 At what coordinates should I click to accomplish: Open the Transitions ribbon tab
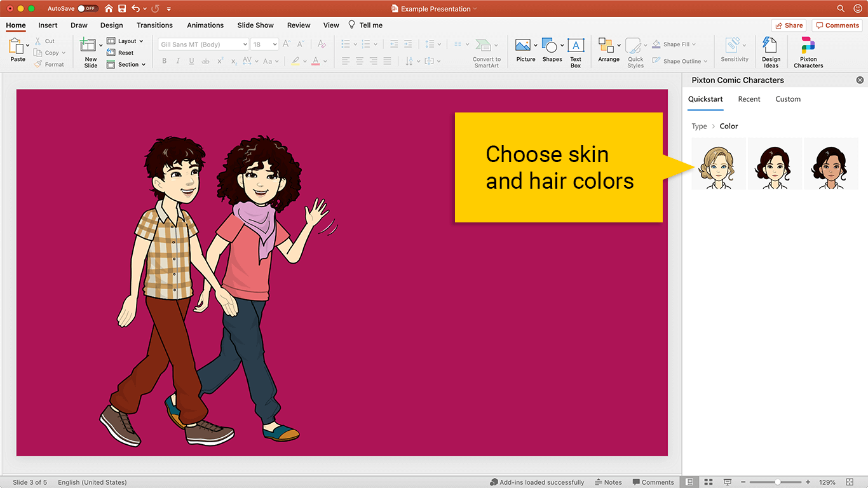[154, 25]
